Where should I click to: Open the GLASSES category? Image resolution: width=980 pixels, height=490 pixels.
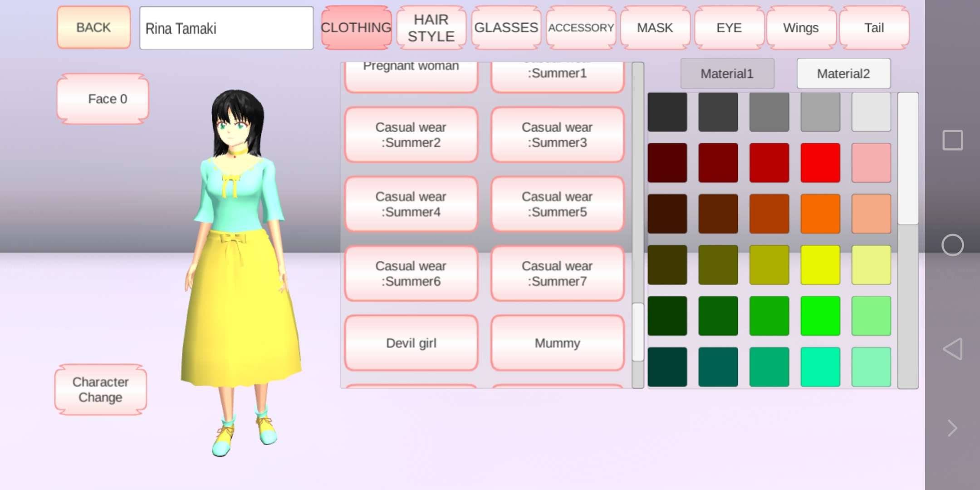(x=506, y=28)
